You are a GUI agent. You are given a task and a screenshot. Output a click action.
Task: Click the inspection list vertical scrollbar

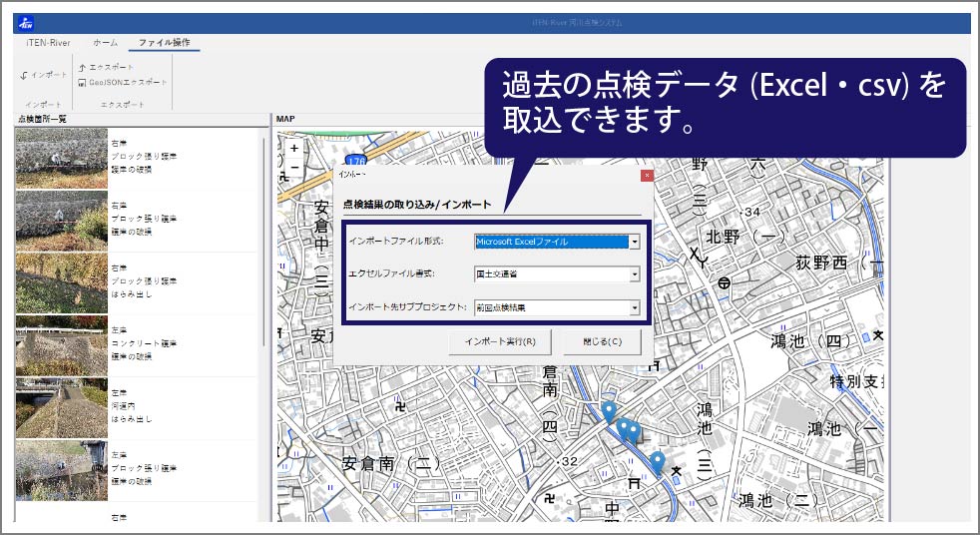click(x=263, y=244)
